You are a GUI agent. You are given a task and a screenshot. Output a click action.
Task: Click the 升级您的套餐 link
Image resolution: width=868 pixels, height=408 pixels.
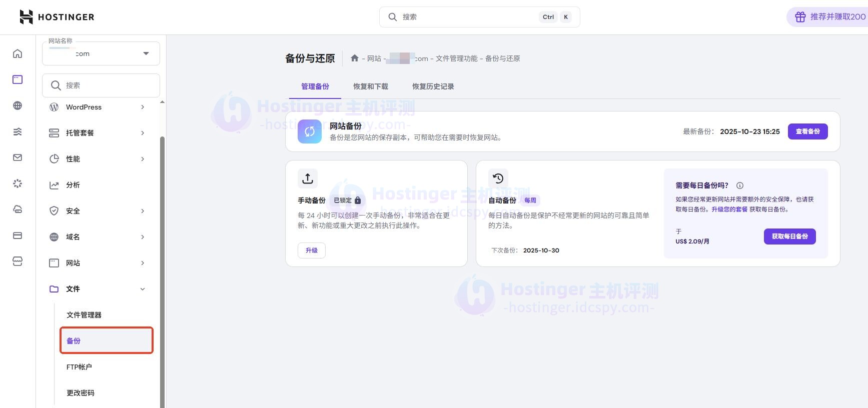(729, 209)
